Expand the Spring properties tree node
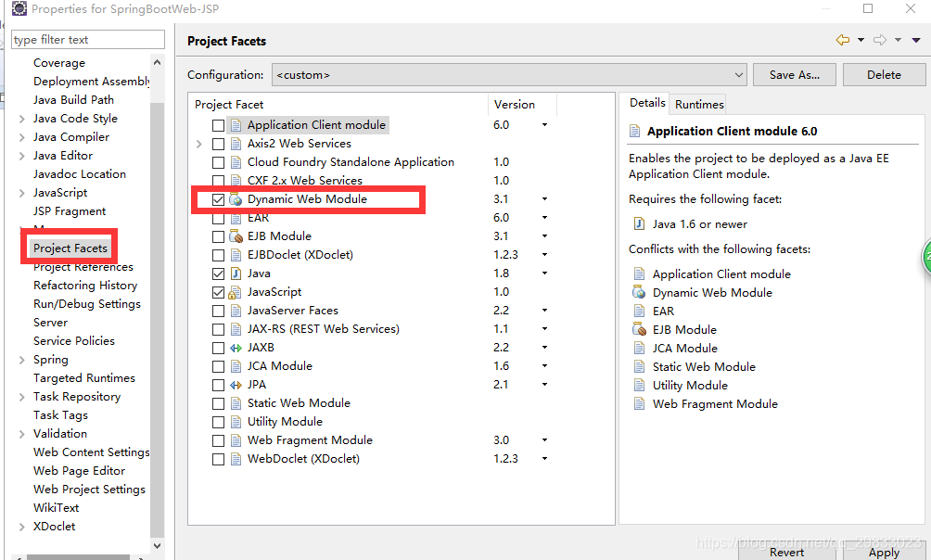 (x=22, y=360)
